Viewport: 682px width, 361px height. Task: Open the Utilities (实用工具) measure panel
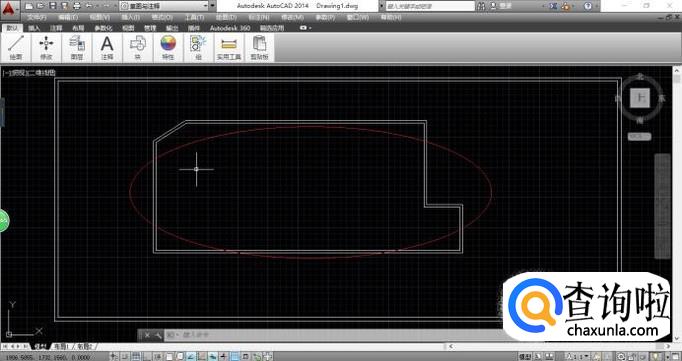229,47
